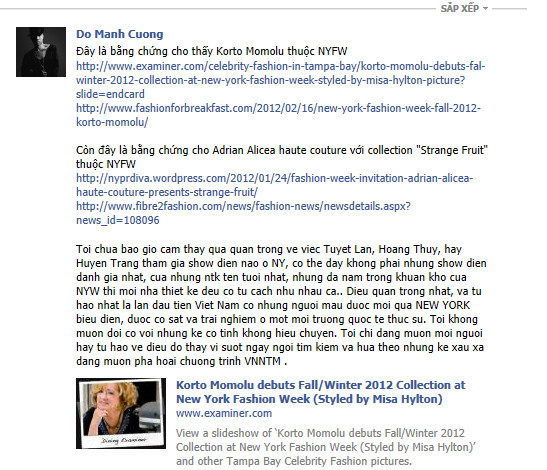Screen dimensions: 547x470
Task: Open the fibre2fashion.com news link
Action: tap(243, 213)
